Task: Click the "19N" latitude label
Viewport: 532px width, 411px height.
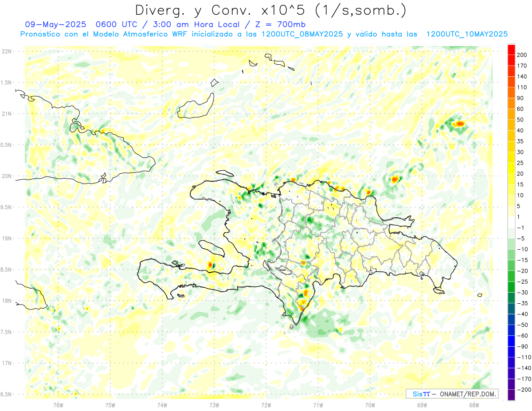Action: [6, 238]
